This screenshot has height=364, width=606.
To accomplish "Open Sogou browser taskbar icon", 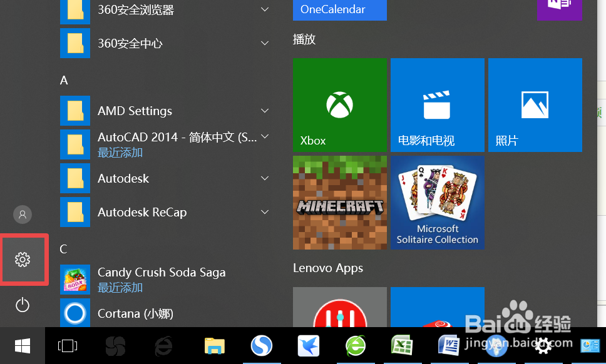I will pyautogui.click(x=262, y=345).
